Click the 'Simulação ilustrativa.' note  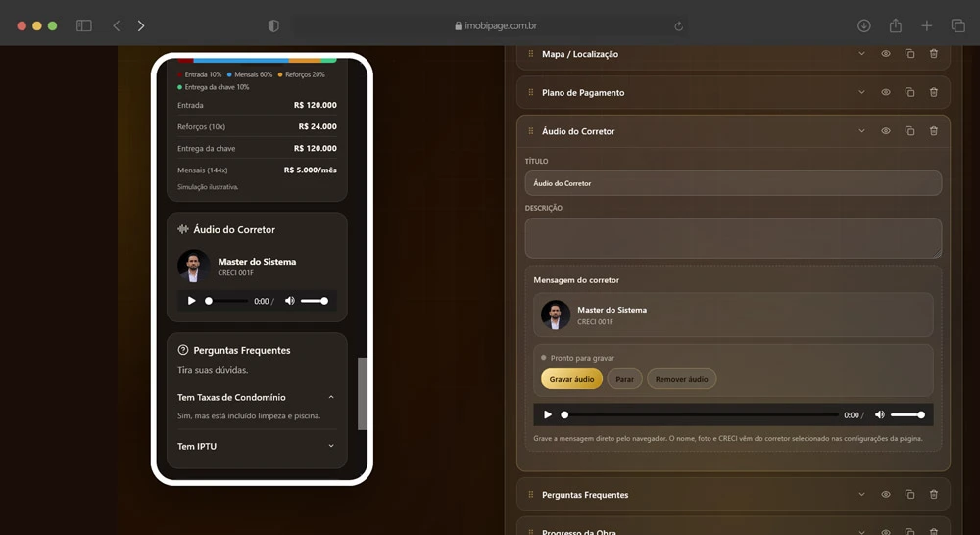coord(208,187)
